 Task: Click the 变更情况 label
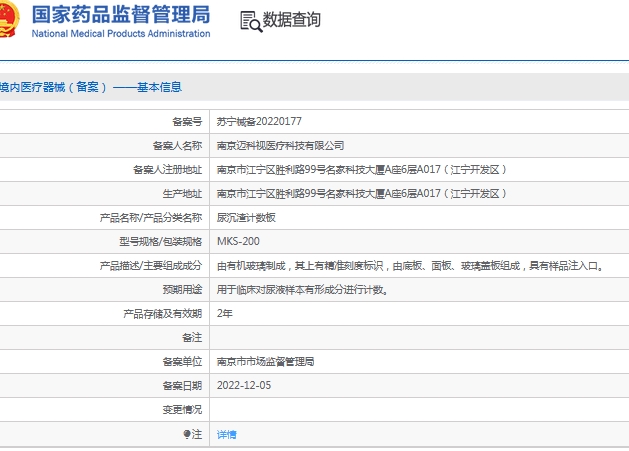(182, 410)
